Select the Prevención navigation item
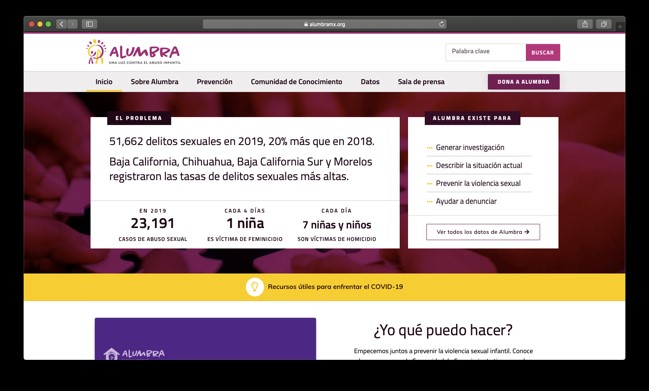Image resolution: width=649 pixels, height=391 pixels. (214, 82)
